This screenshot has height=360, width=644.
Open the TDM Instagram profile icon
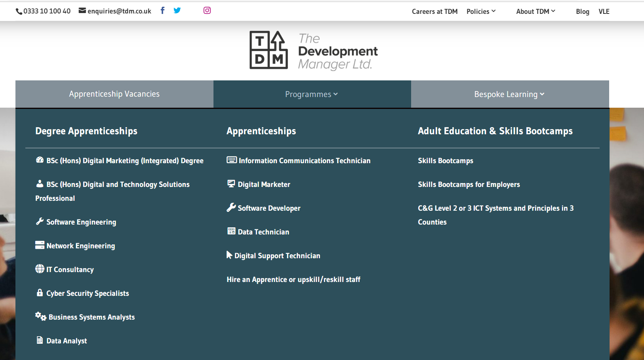coord(207,10)
